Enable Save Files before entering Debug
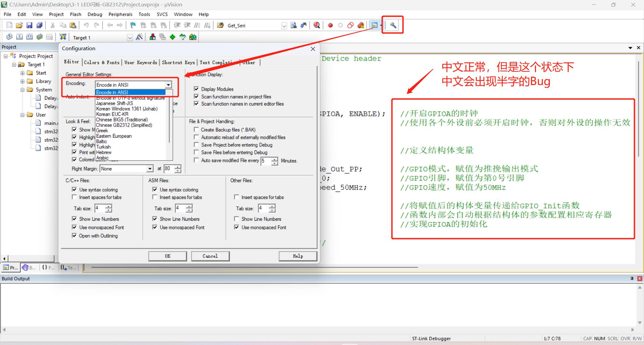 (196, 152)
